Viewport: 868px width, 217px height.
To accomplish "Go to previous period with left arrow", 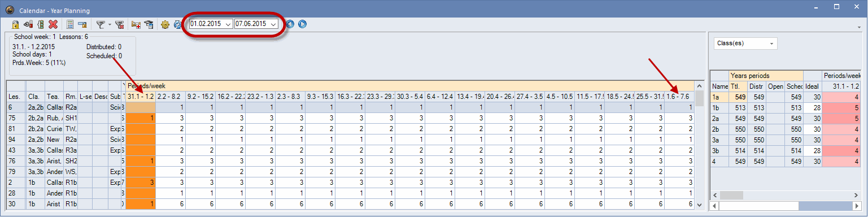I will point(290,24).
